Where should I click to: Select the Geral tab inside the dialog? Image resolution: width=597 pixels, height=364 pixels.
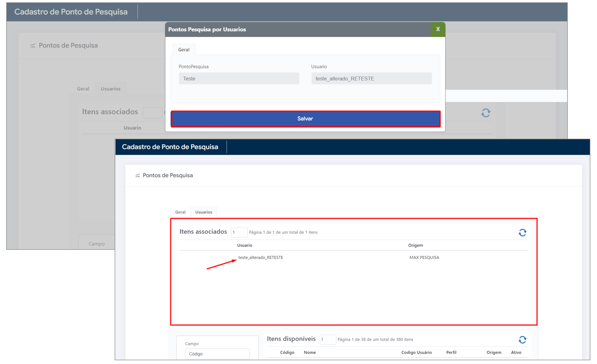(x=183, y=49)
